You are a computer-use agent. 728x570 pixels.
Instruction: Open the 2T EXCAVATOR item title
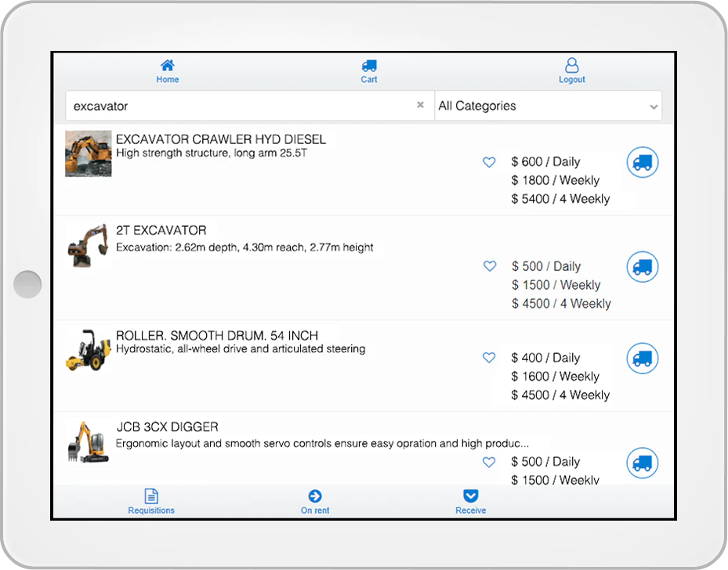pos(161,230)
